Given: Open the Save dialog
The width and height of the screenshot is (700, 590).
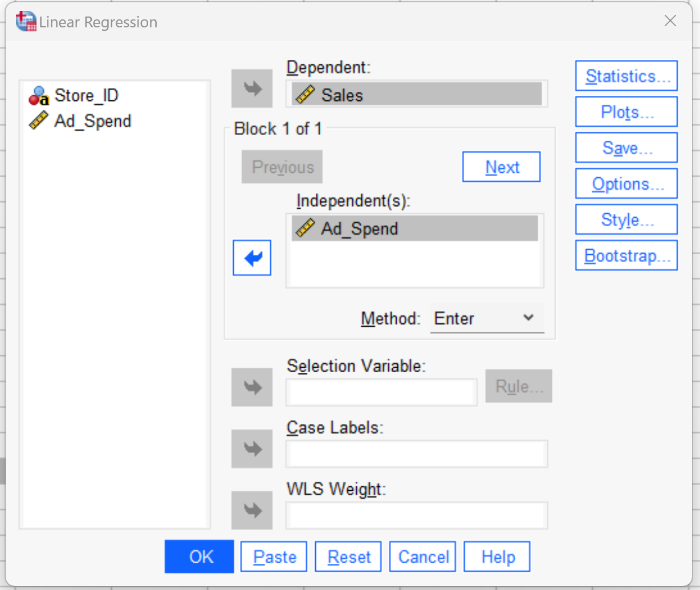Looking at the screenshot, I should pyautogui.click(x=625, y=147).
